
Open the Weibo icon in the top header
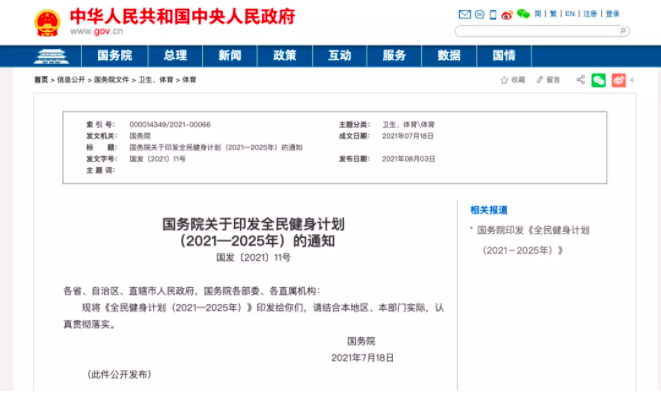tap(507, 15)
